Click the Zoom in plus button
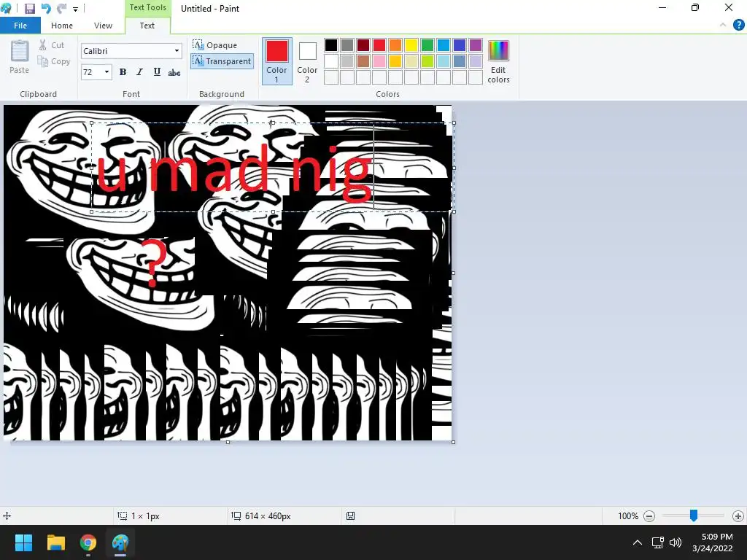Image resolution: width=747 pixels, height=560 pixels. [738, 516]
